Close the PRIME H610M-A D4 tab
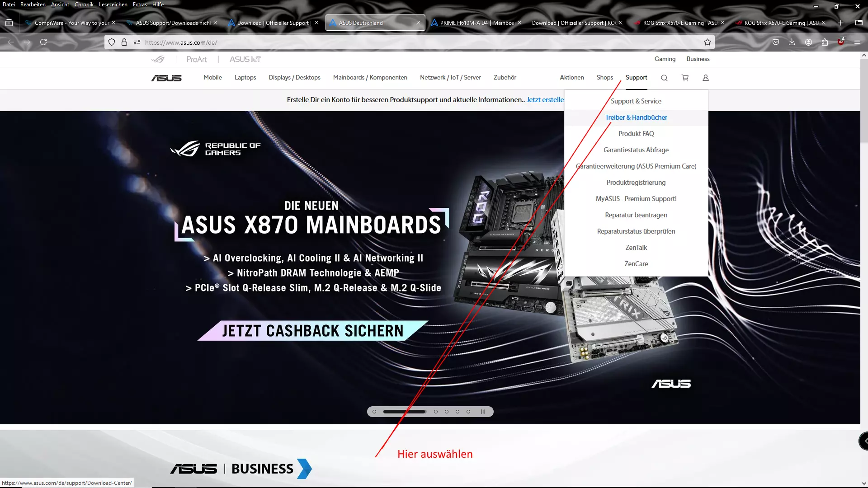 (x=519, y=23)
